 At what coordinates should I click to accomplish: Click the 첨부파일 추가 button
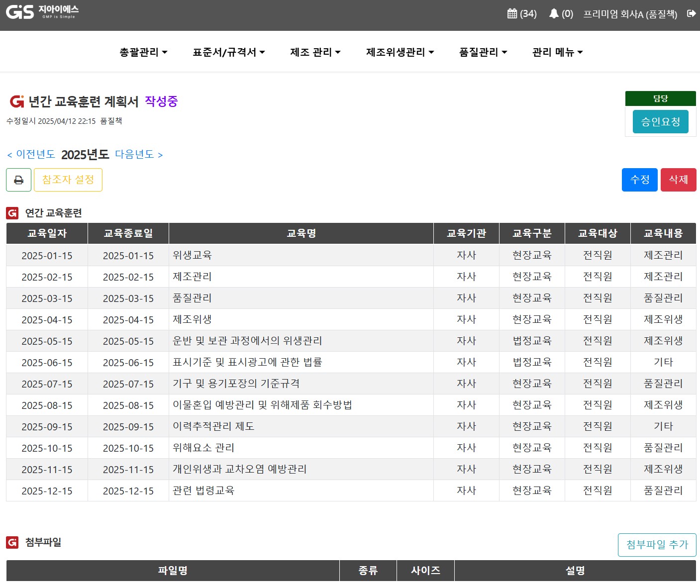point(657,545)
